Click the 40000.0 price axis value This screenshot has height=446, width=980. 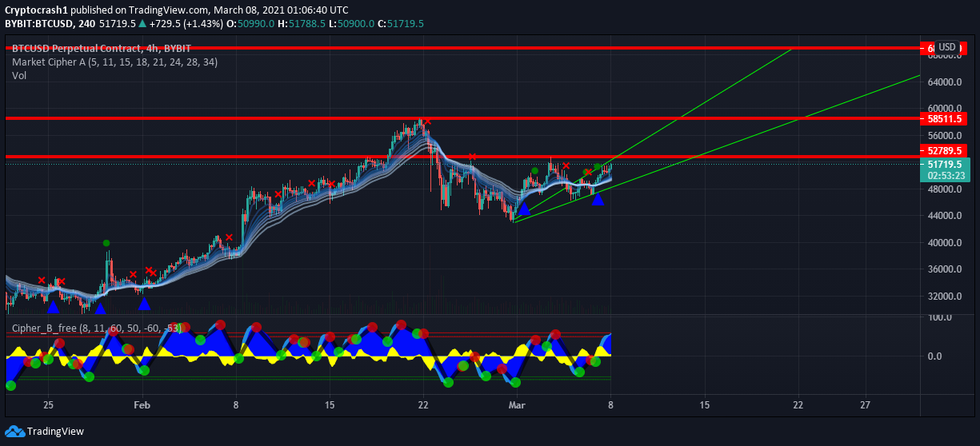point(944,243)
